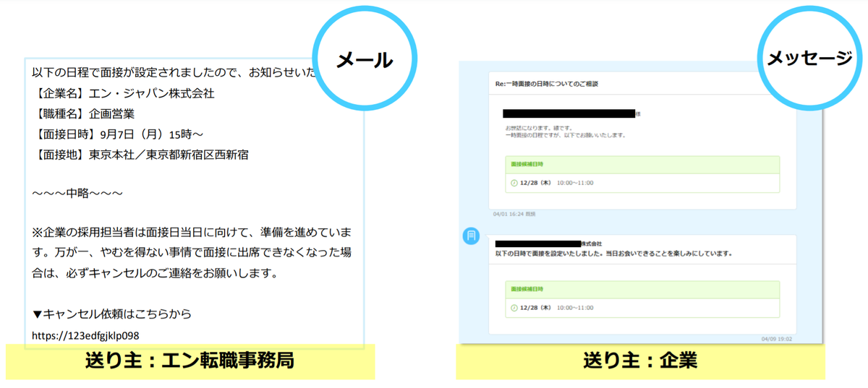Click the 【職種名】企画営業 line in the mail

pyautogui.click(x=83, y=113)
